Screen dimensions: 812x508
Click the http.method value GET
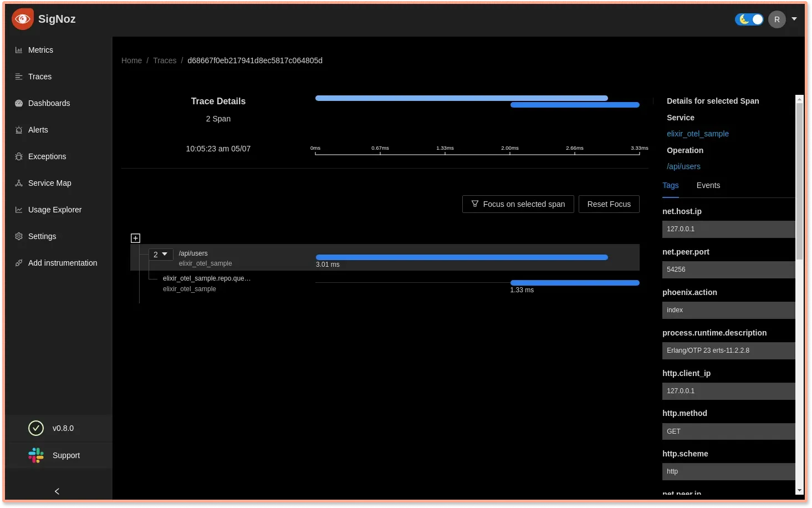729,431
